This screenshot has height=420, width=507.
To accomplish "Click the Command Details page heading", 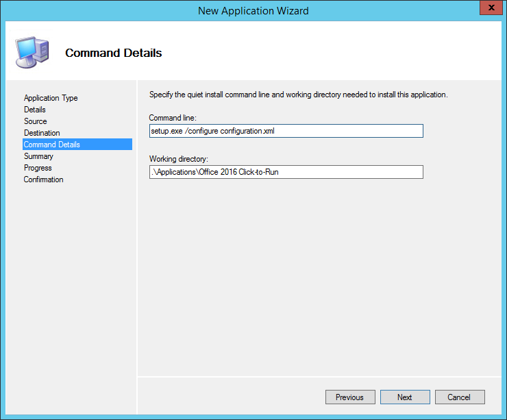I will [x=113, y=53].
